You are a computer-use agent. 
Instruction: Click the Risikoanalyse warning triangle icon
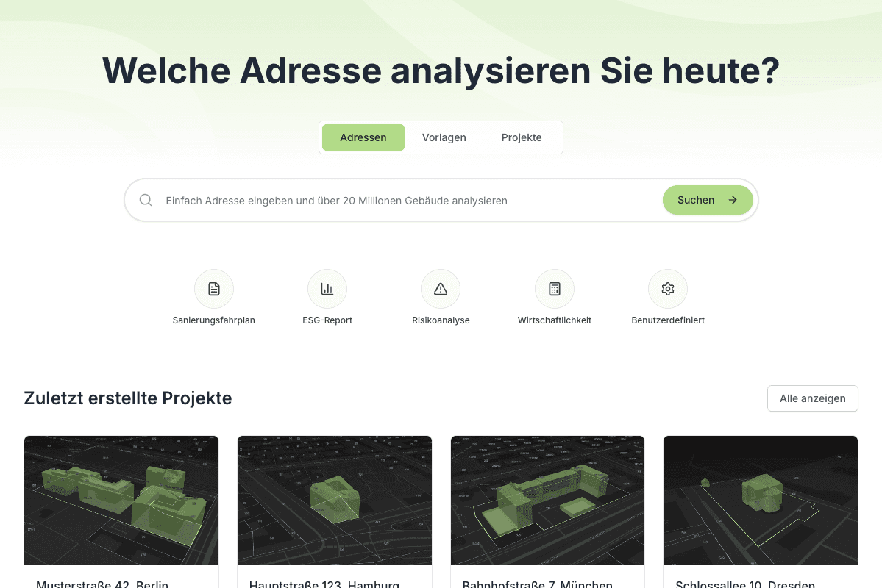click(x=440, y=288)
